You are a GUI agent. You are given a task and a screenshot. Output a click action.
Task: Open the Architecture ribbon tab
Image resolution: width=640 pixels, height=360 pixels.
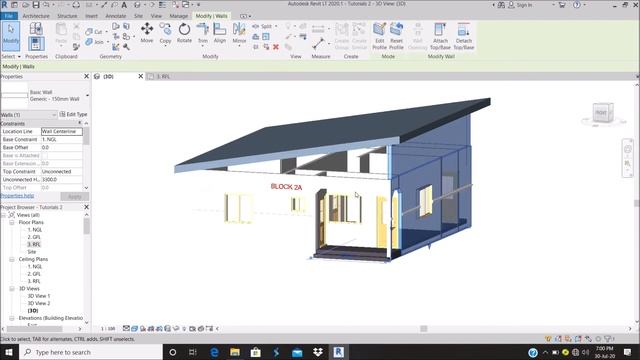(36, 16)
